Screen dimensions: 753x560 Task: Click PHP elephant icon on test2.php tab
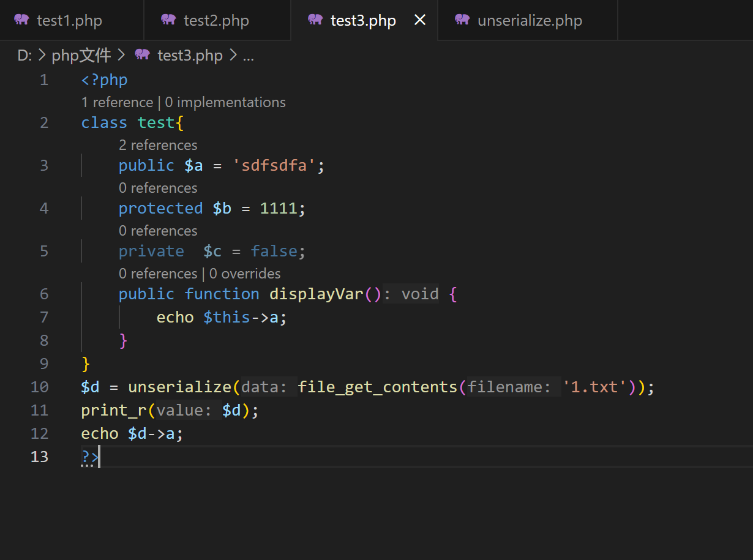[168, 20]
